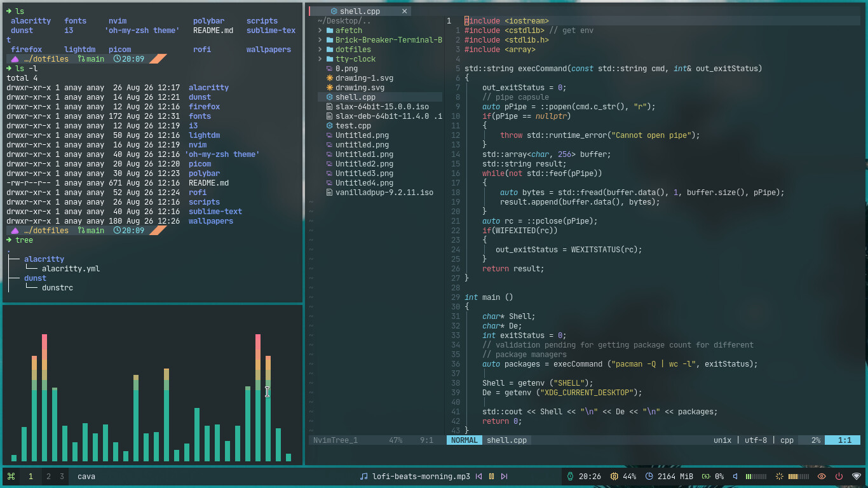Click the "Cannot open pipe" string in code
The image size is (868, 488).
tap(649, 135)
